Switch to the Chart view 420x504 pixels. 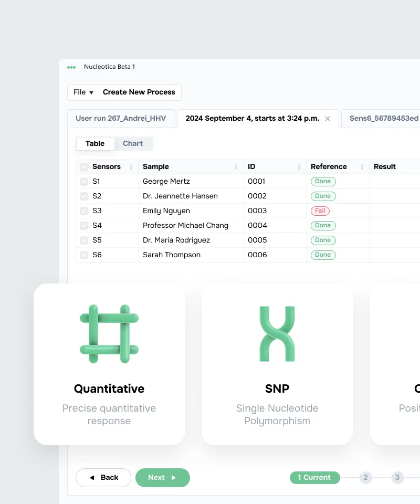click(133, 144)
